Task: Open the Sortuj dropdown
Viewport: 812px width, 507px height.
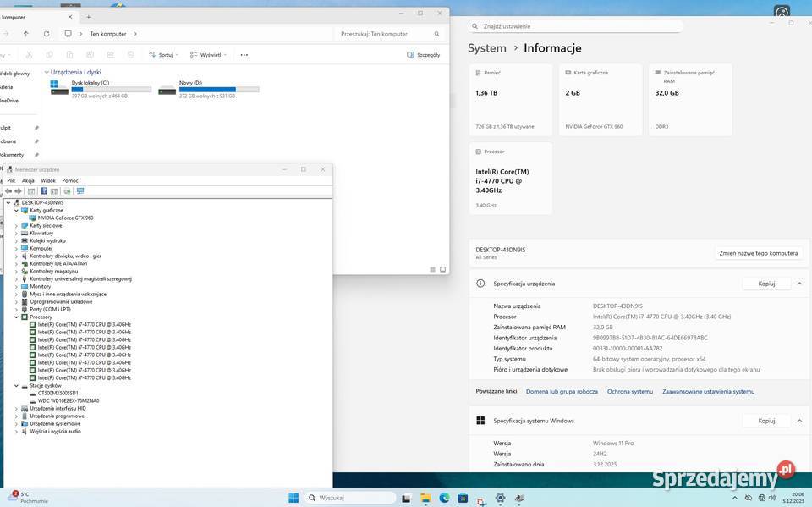Action: [161, 55]
